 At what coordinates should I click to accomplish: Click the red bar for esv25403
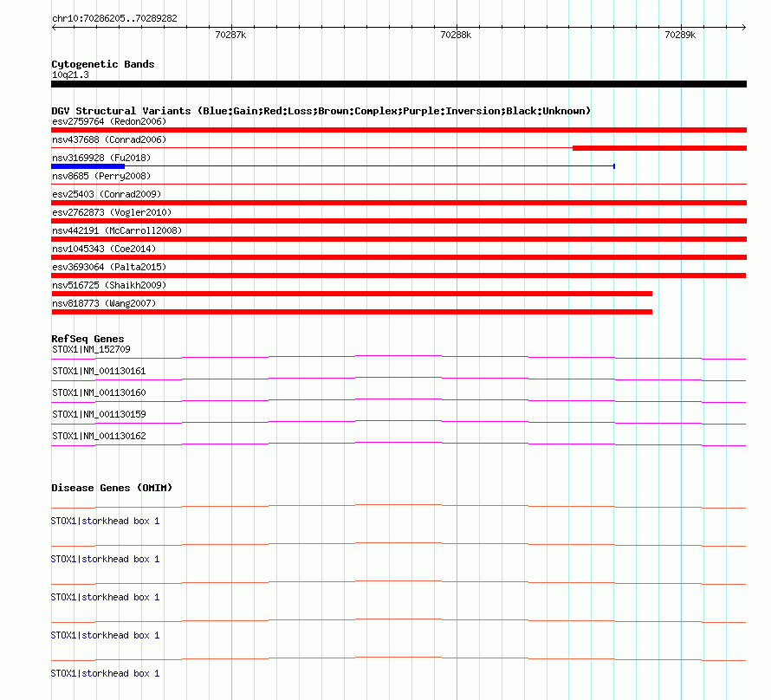point(398,203)
